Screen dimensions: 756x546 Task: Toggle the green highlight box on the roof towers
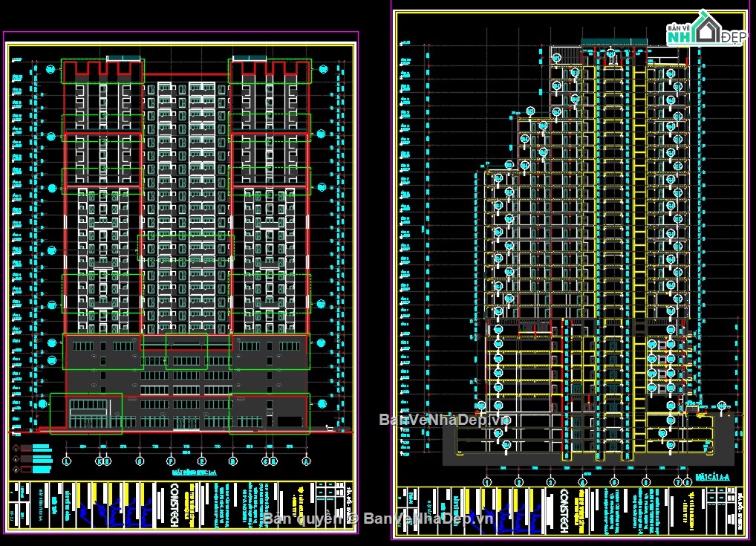click(102, 71)
